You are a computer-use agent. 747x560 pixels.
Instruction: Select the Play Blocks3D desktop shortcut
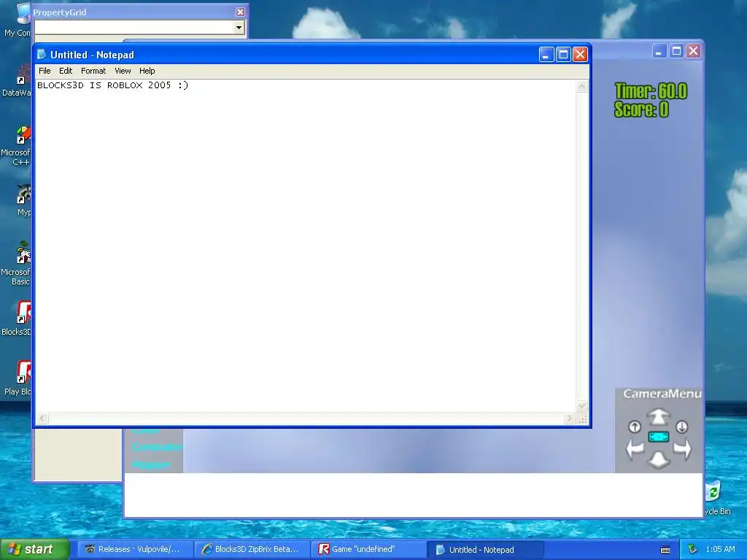(19, 378)
